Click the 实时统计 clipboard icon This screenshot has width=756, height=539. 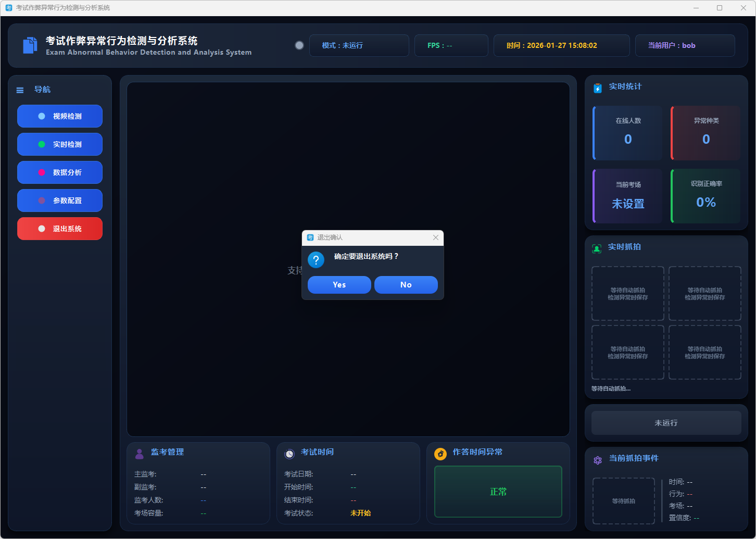pyautogui.click(x=598, y=88)
